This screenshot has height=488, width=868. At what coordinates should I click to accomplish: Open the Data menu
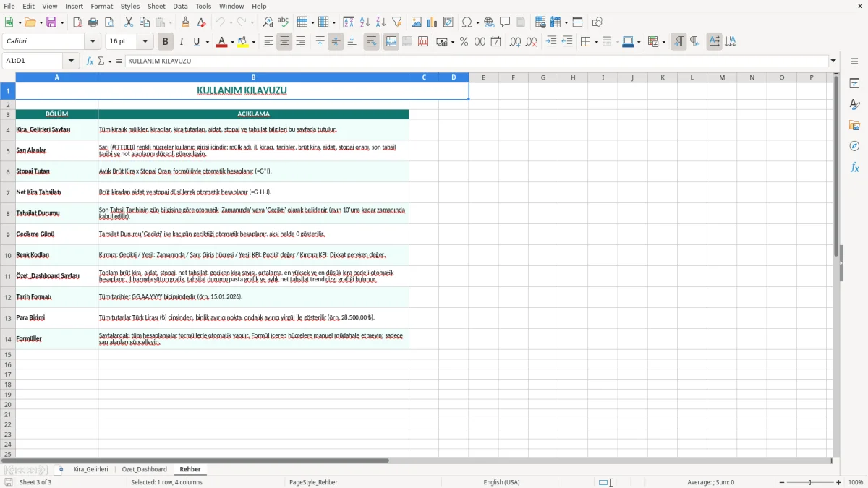180,7
